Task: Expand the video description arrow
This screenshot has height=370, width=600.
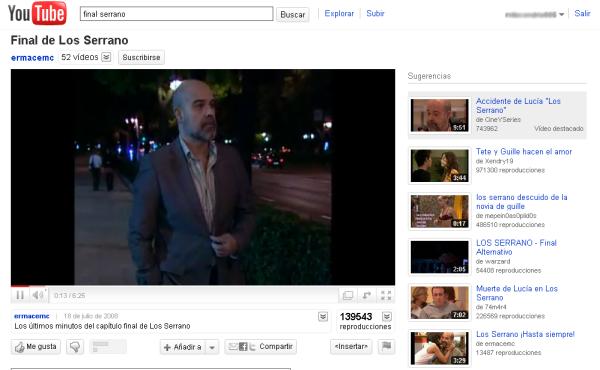Action: tap(323, 316)
